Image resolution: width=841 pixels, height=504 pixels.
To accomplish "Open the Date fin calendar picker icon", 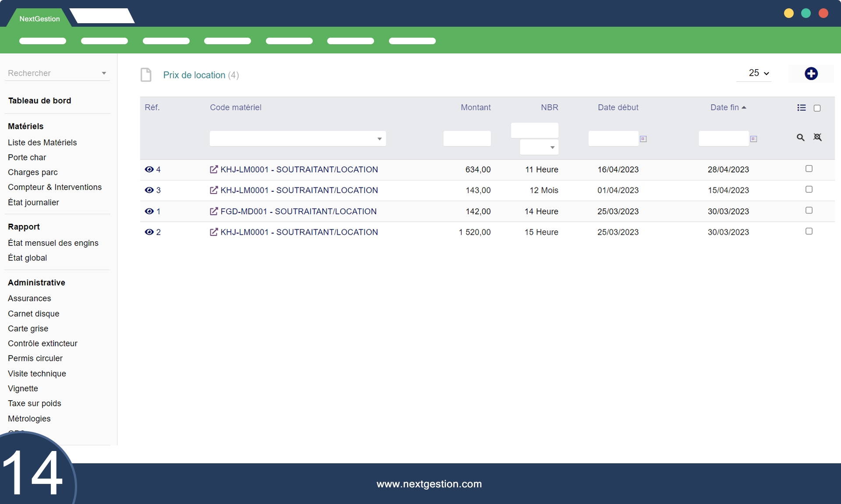I will click(x=753, y=139).
